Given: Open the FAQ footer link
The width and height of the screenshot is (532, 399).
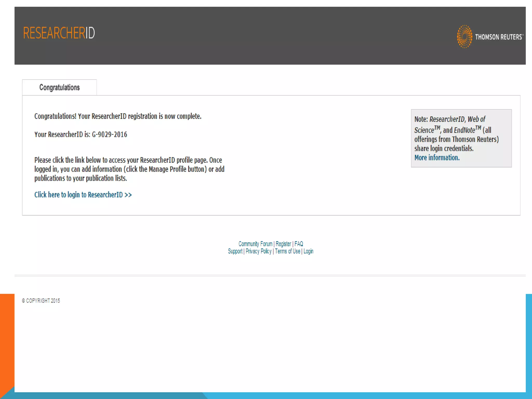Looking at the screenshot, I should click(299, 244).
